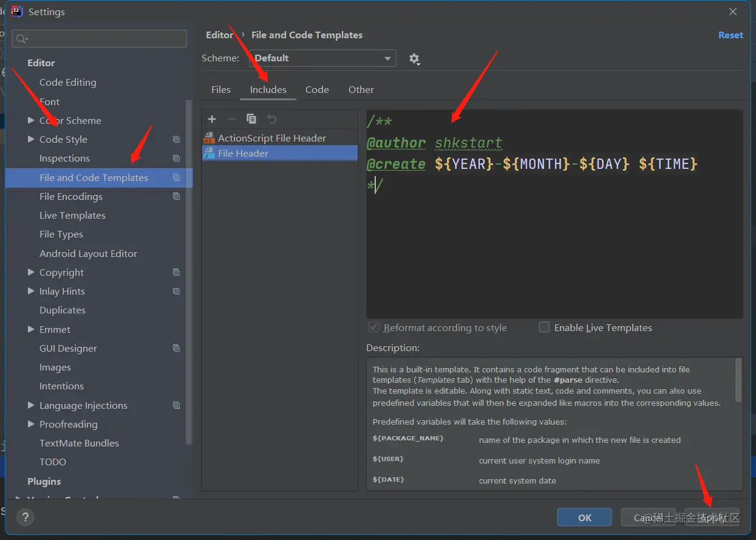The image size is (756, 540).
Task: Expand the Code Style tree node
Action: [x=31, y=139]
